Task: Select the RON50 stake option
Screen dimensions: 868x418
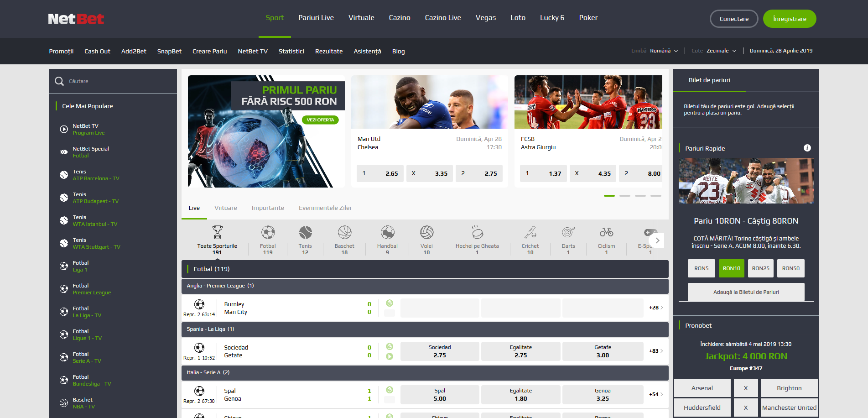Action: point(790,268)
